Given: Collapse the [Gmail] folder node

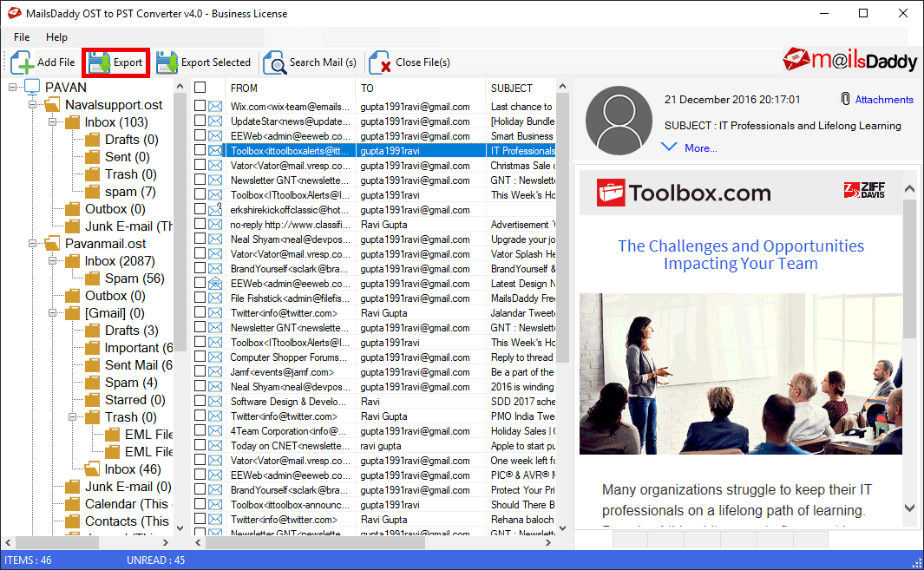Looking at the screenshot, I should pos(52,313).
